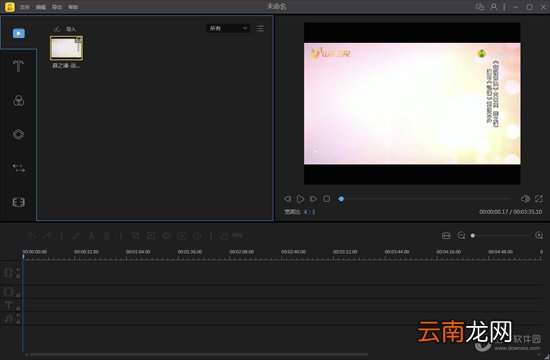This screenshot has height=360, width=550.
Task: Select the audio track header icon
Action: (x=8, y=319)
